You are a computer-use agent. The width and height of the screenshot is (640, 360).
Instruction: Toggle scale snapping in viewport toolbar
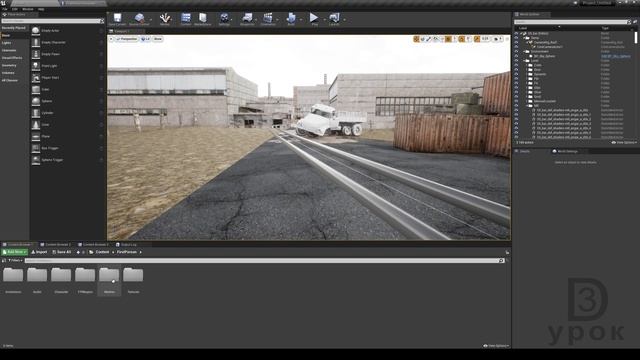(x=477, y=39)
